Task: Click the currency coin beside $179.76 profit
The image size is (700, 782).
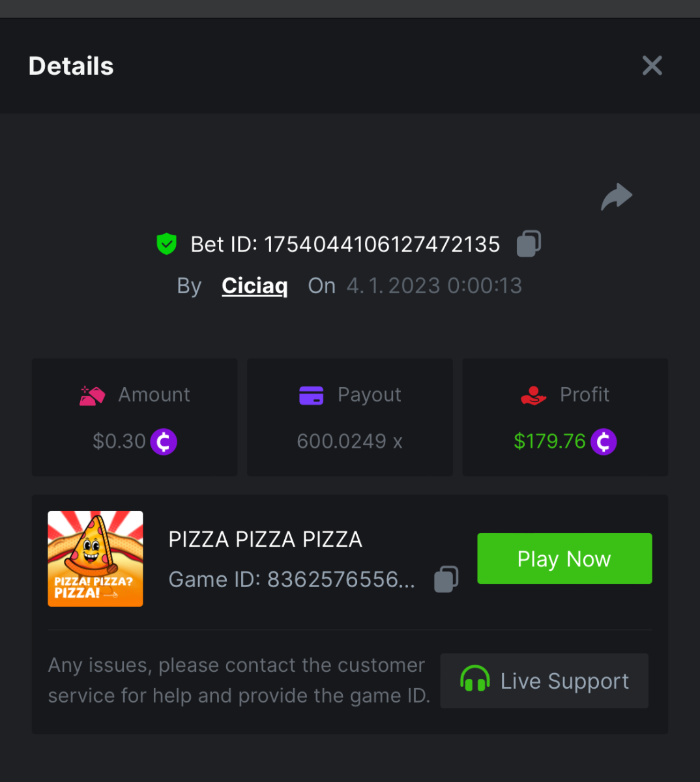Action: (604, 442)
